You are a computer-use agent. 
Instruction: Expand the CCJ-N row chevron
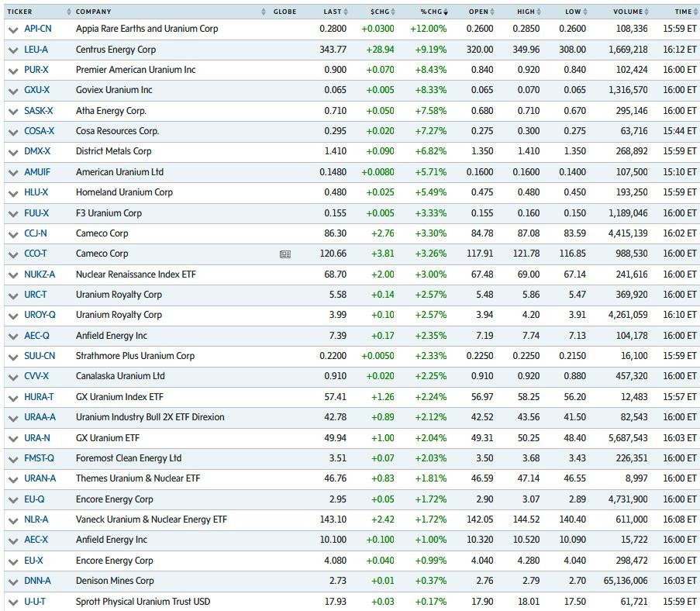click(13, 234)
